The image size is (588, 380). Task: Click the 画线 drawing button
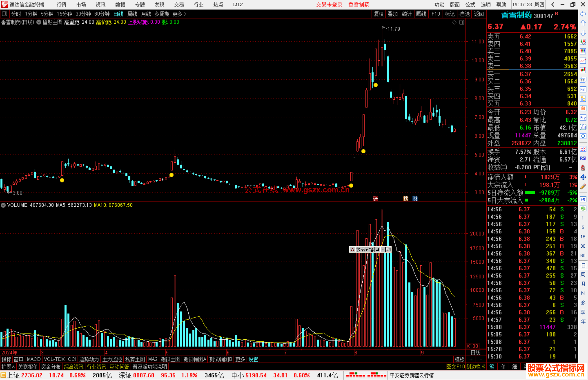pyautogui.click(x=421, y=14)
